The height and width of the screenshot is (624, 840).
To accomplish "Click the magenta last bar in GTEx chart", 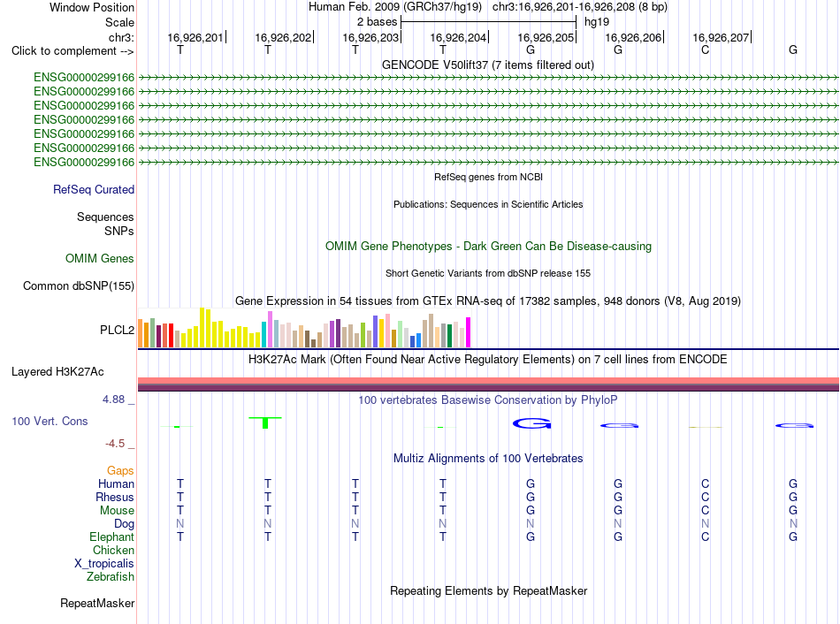I will pyautogui.click(x=468, y=332).
